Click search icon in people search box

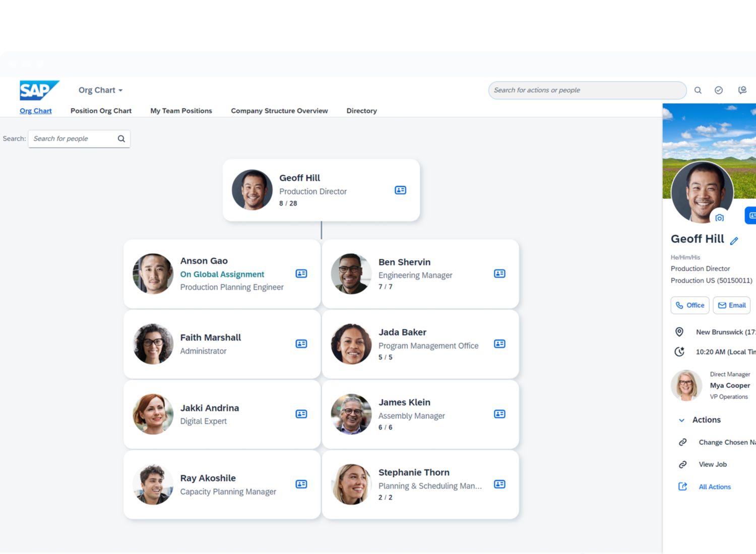tap(121, 138)
